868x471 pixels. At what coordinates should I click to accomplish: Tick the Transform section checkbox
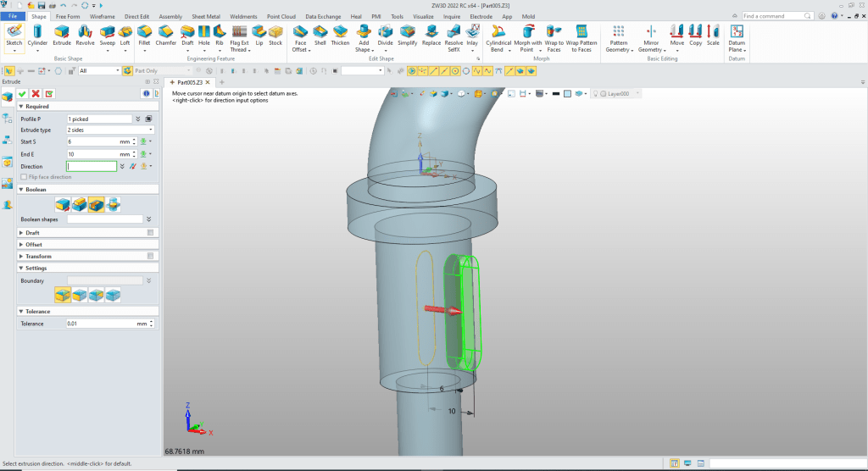(150, 256)
